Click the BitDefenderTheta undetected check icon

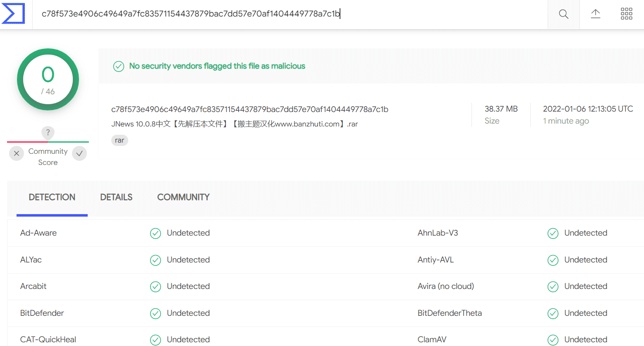coord(553,313)
